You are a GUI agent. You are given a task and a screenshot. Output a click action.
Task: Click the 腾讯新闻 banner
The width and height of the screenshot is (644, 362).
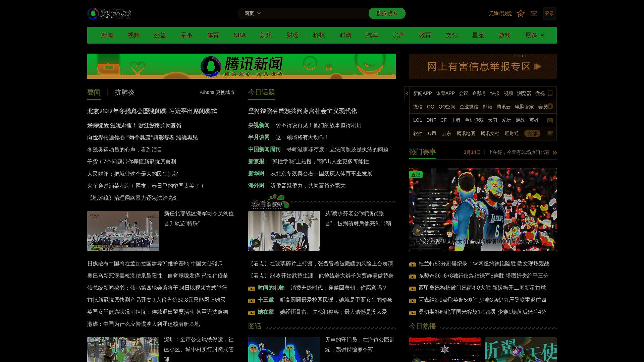tap(241, 66)
